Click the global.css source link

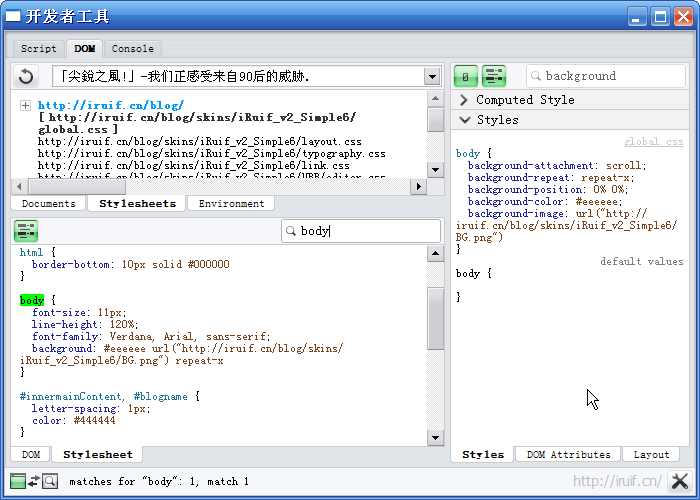tap(653, 142)
